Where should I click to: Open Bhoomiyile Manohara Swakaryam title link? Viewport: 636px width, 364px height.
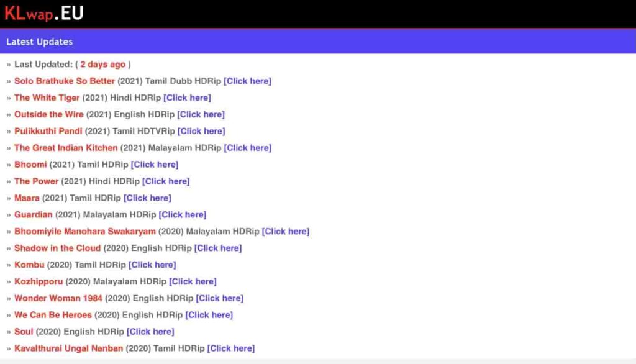pyautogui.click(x=85, y=231)
